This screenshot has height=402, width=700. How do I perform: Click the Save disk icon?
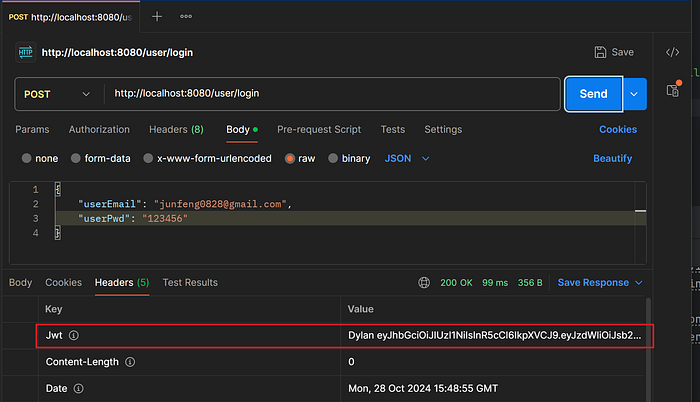click(x=600, y=52)
